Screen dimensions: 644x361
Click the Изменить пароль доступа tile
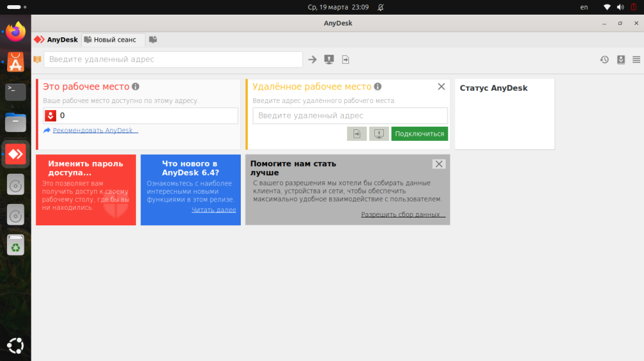click(86, 190)
